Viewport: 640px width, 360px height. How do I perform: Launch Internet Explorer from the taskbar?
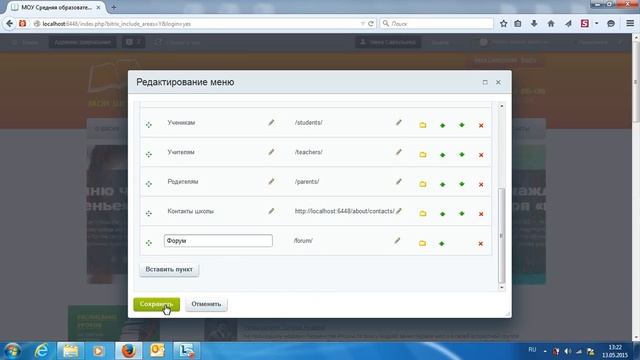42,351
